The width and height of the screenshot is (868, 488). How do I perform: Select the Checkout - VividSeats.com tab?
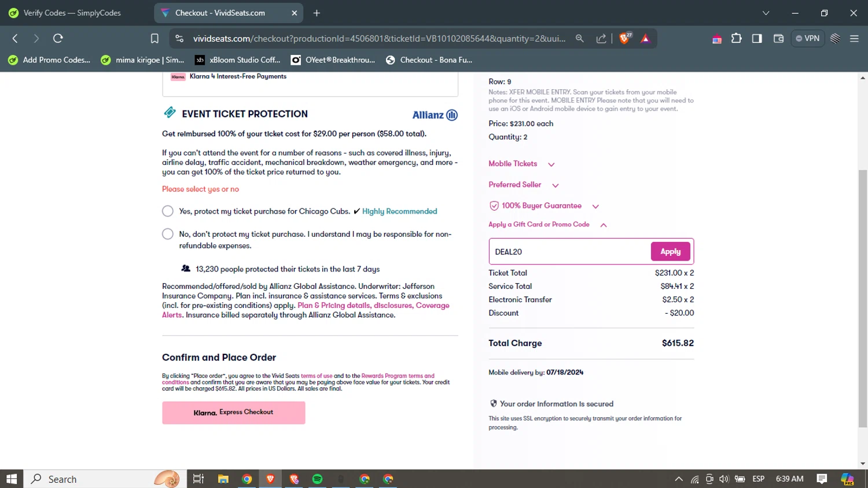point(230,13)
